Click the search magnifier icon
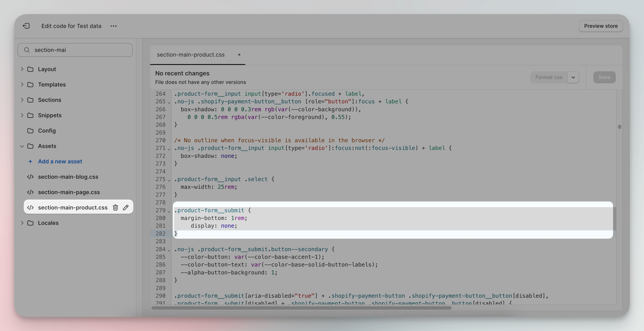This screenshot has width=644, height=331. [27, 50]
